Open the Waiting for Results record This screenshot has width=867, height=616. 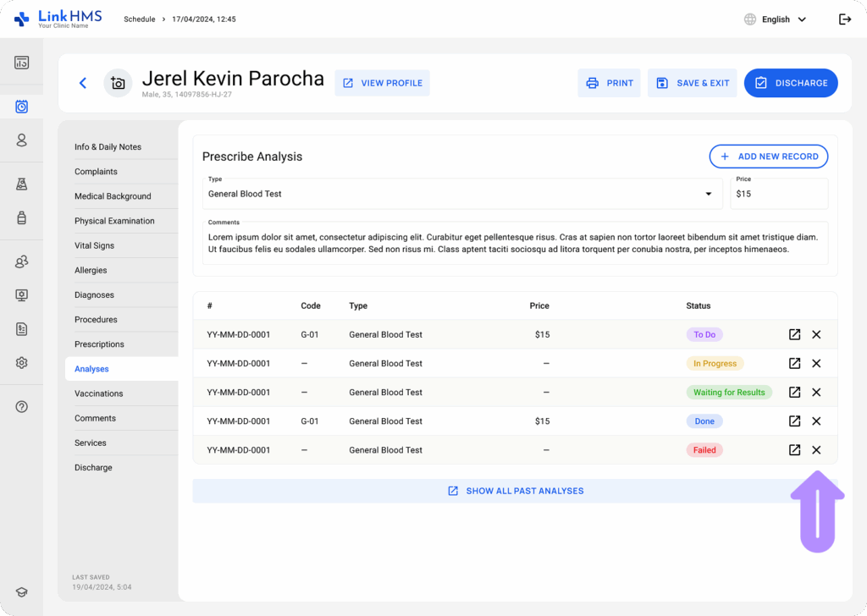click(x=794, y=392)
